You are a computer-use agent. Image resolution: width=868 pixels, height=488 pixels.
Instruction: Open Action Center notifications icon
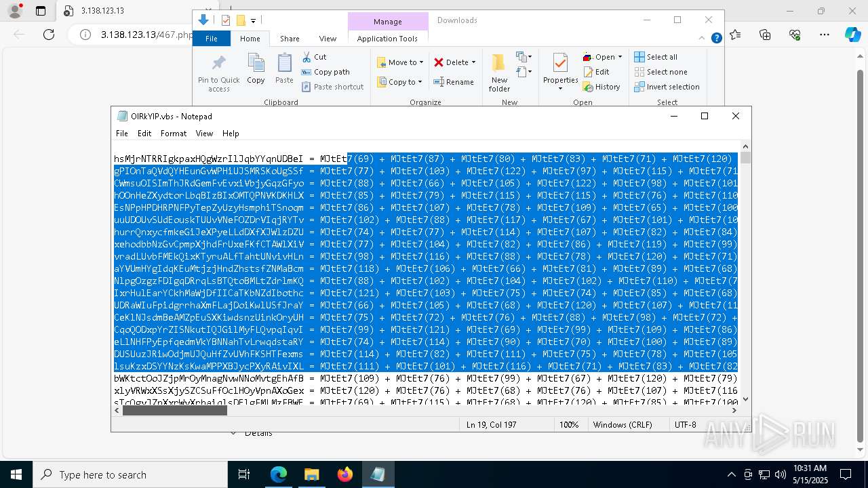point(846,474)
